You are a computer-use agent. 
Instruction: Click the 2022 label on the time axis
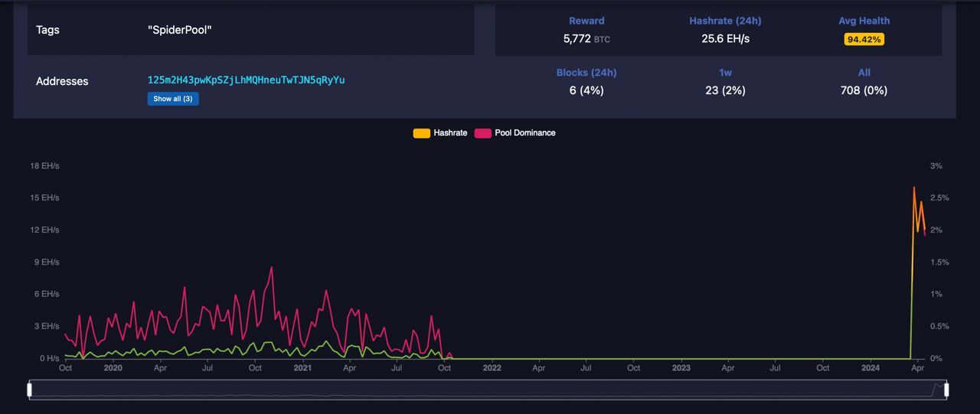[492, 368]
